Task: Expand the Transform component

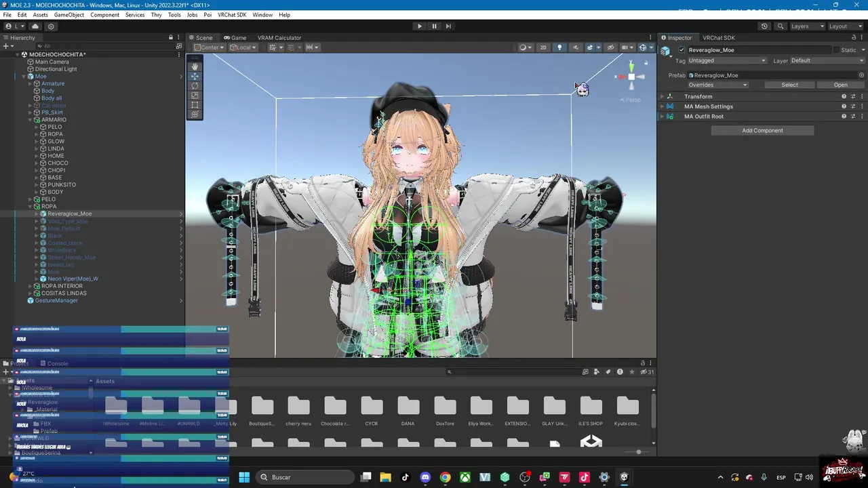Action: [x=663, y=96]
